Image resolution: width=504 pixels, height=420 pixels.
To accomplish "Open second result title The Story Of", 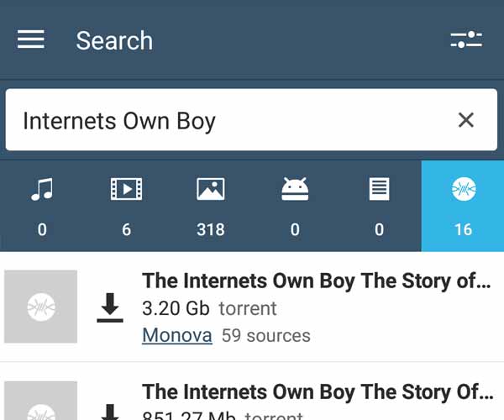I will pos(317,392).
